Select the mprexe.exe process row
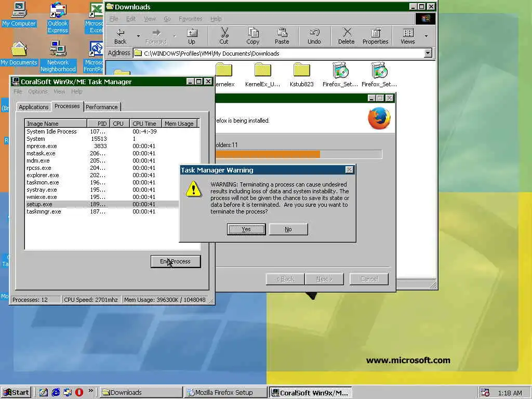The image size is (532, 399). [112, 146]
